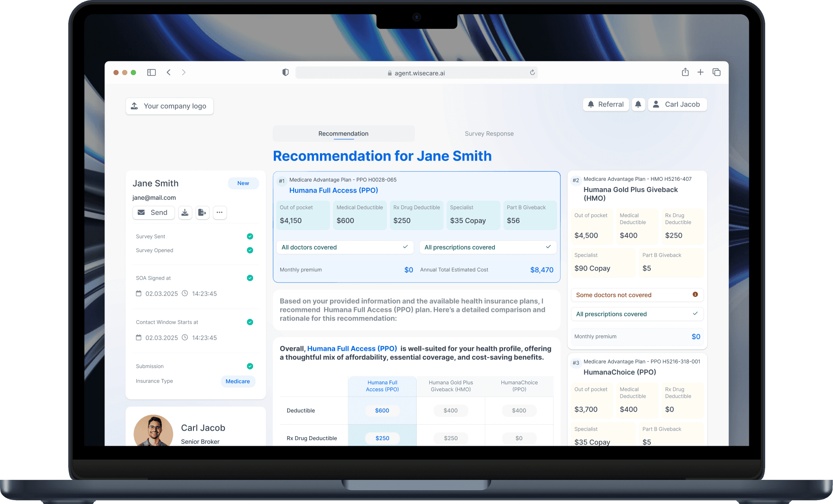The image size is (833, 504).
Task: Click the browser share icon
Action: click(x=685, y=72)
